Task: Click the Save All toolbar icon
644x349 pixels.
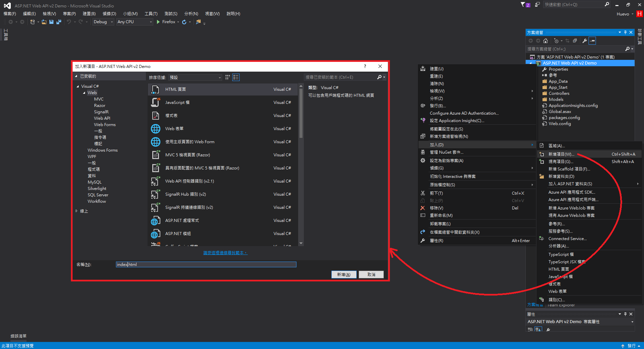Action: click(x=59, y=22)
